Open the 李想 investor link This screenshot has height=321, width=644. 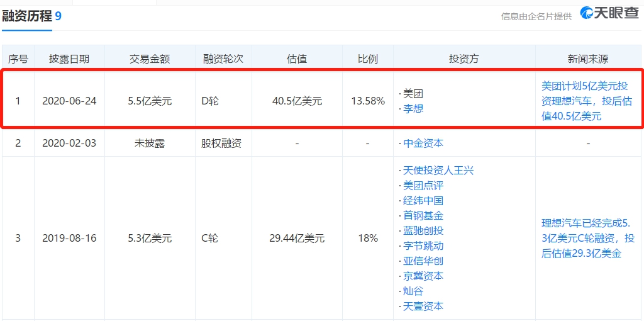click(413, 109)
